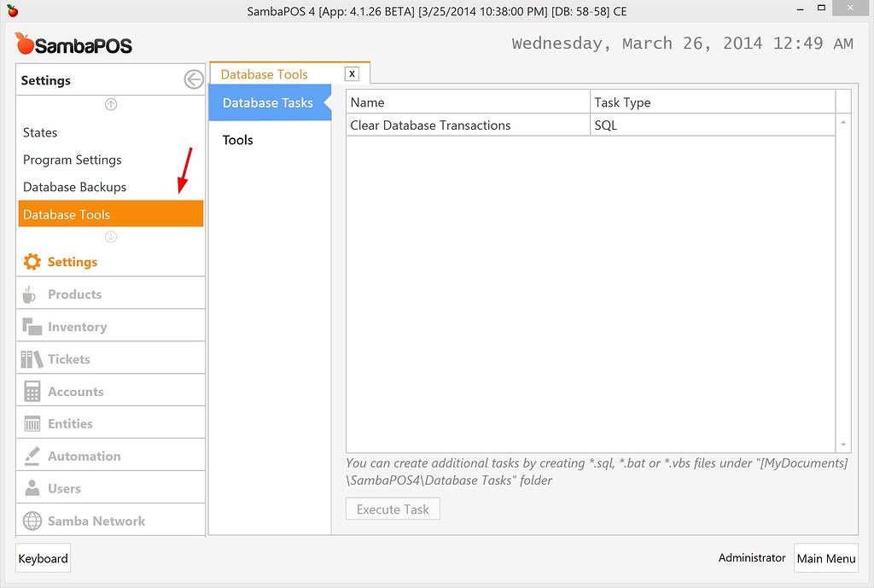
Task: Open the Entities section icon
Action: click(x=32, y=422)
